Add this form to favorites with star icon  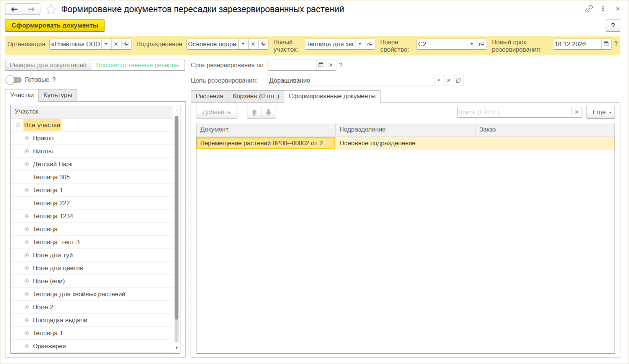(51, 9)
